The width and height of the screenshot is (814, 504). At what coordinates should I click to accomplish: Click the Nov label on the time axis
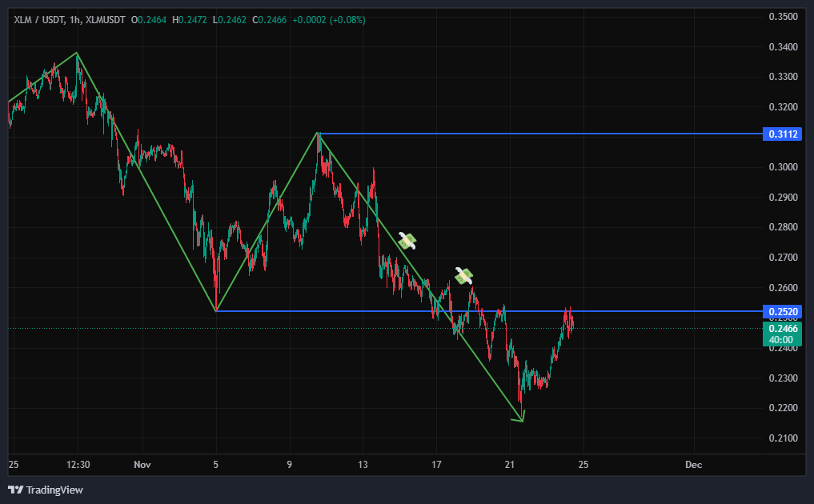[x=142, y=465]
